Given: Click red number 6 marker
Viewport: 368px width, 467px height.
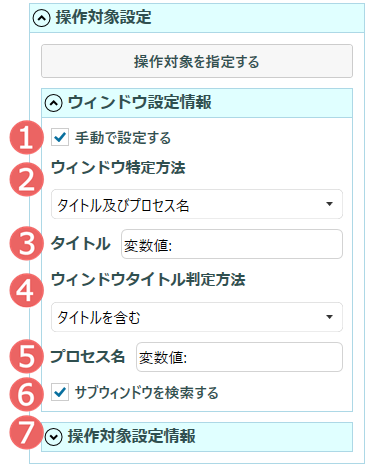Looking at the screenshot, I should (26, 394).
